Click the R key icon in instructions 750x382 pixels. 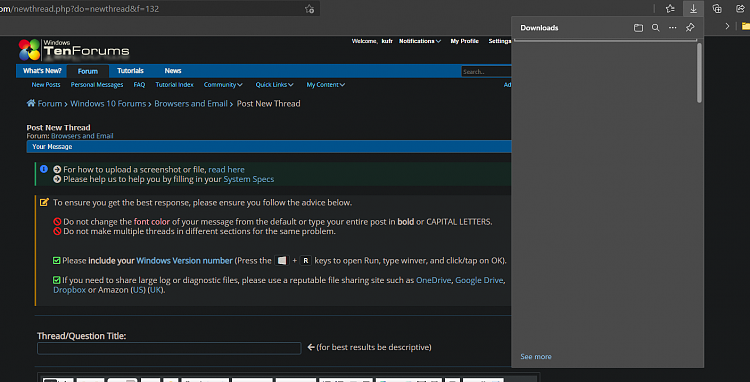point(306,261)
